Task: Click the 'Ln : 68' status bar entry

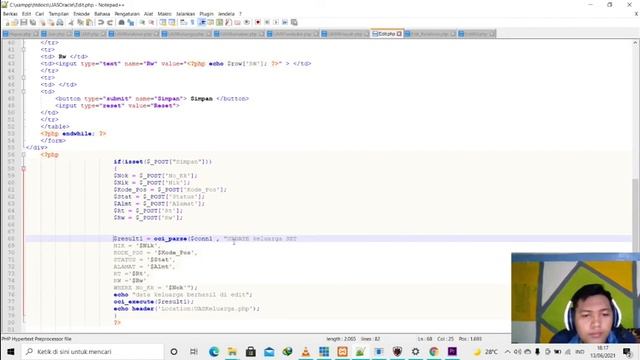Action: [424, 339]
